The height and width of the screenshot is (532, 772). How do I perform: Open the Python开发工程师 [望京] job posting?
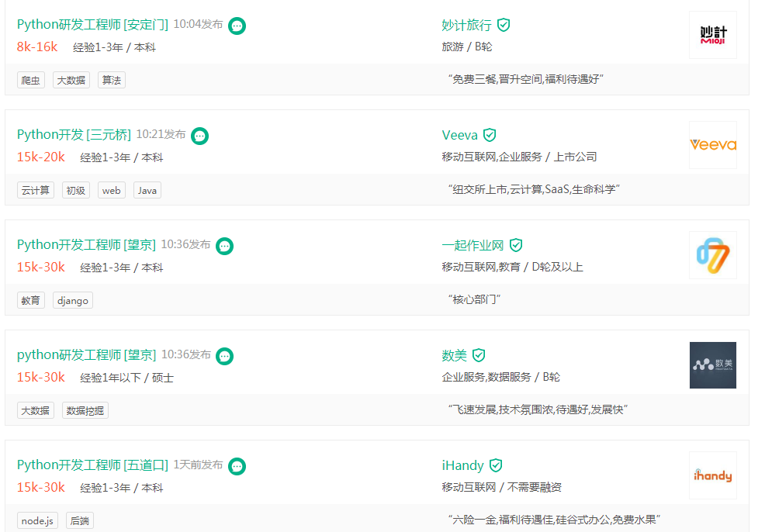pos(86,245)
